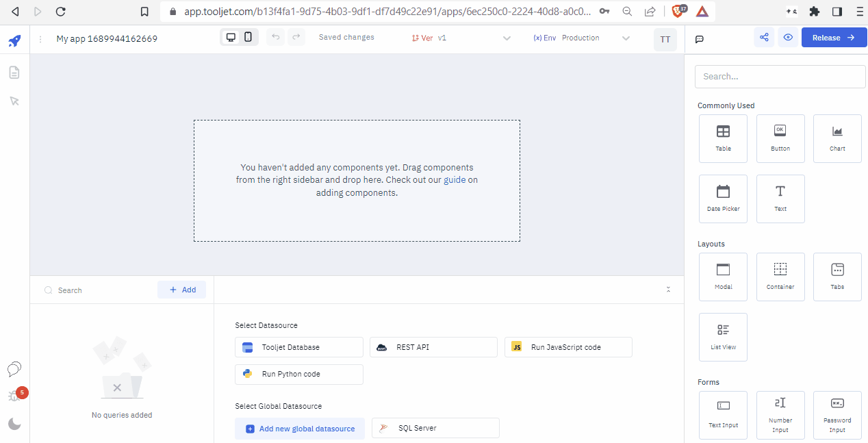Viewport: 868px width, 443px height.
Task: Collapse the query panel
Action: click(668, 290)
